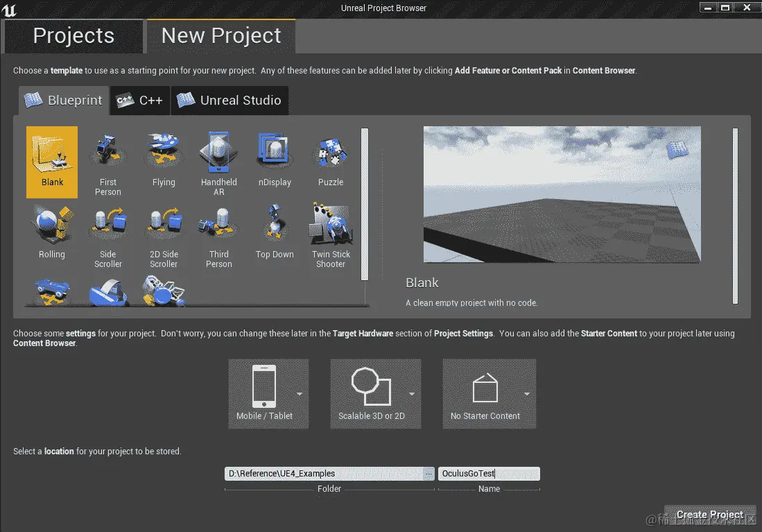Select the Twin Stick Shooter template
This screenshot has height=532, width=762.
[x=331, y=234]
